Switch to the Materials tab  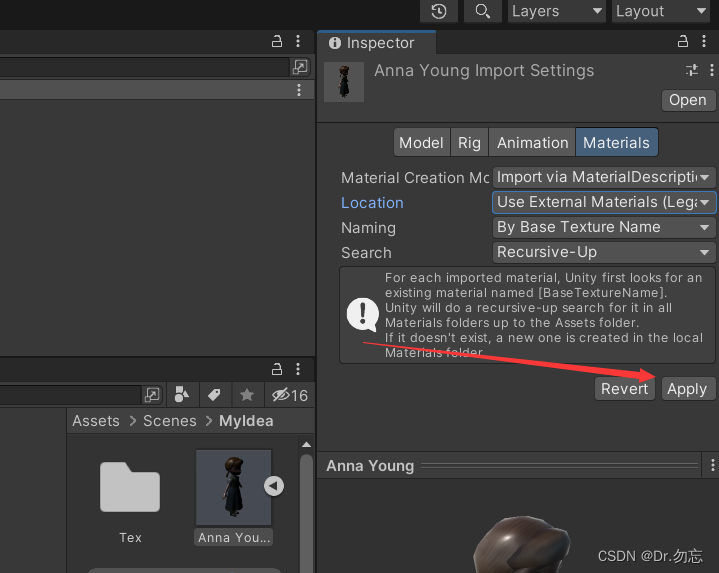click(x=616, y=143)
